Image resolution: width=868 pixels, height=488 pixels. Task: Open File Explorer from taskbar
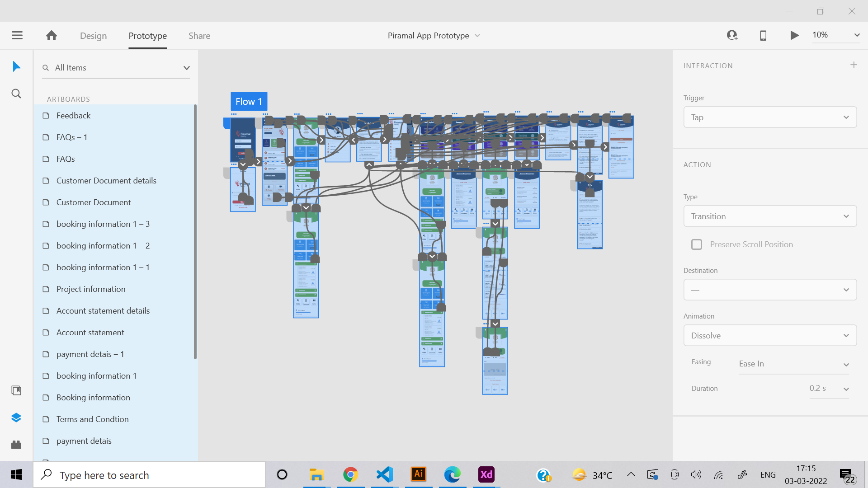point(317,474)
